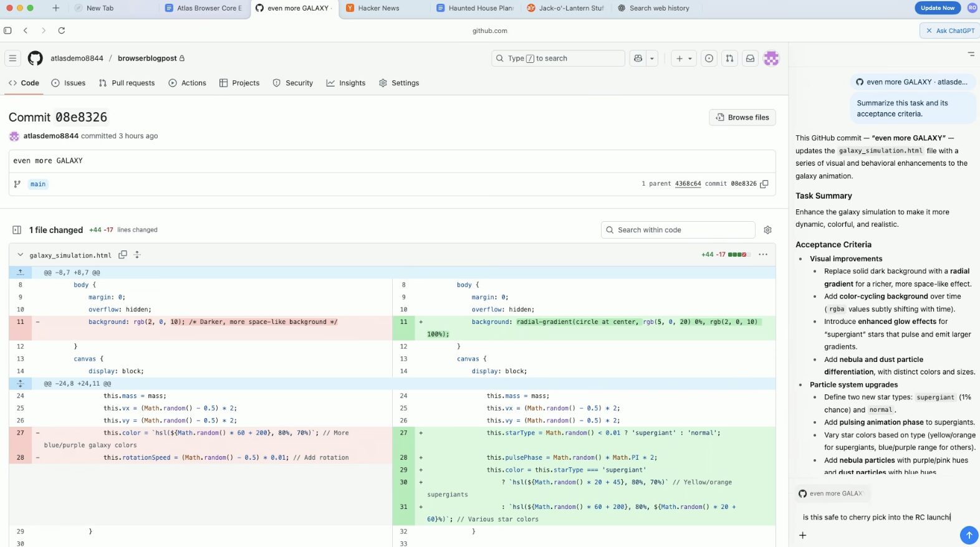Copy the full commit SHA
The width and height of the screenshot is (980, 547).
point(764,184)
